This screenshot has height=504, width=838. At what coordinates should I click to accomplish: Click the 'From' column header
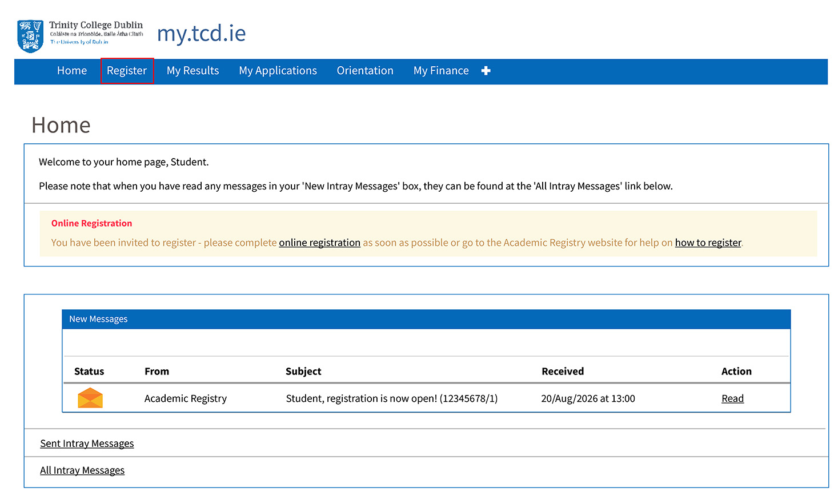pos(157,372)
